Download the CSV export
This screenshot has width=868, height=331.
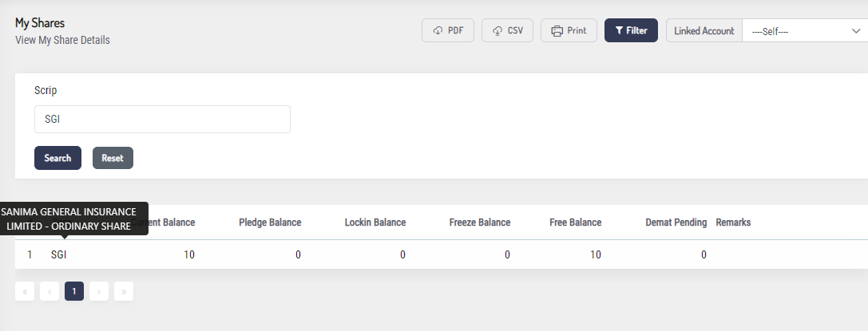tap(507, 30)
